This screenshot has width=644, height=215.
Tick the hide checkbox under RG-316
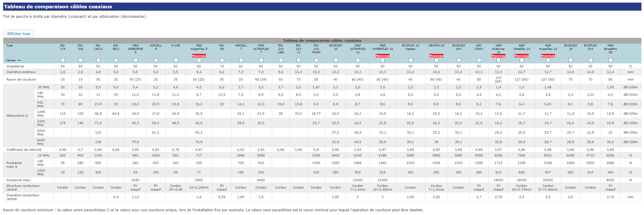[x=81, y=60]
